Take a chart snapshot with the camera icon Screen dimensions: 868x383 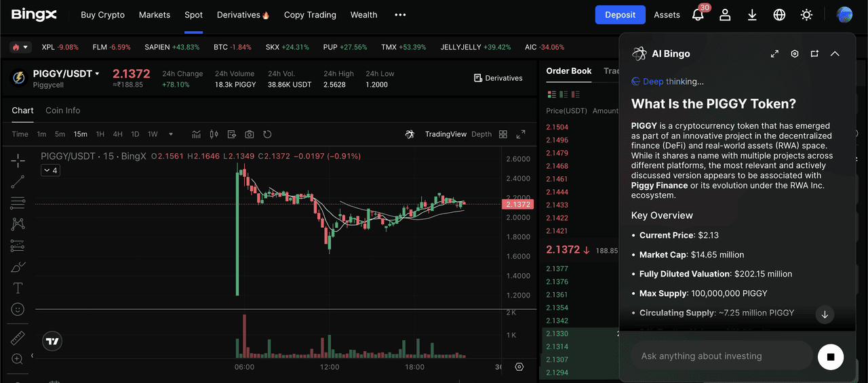[x=250, y=134]
